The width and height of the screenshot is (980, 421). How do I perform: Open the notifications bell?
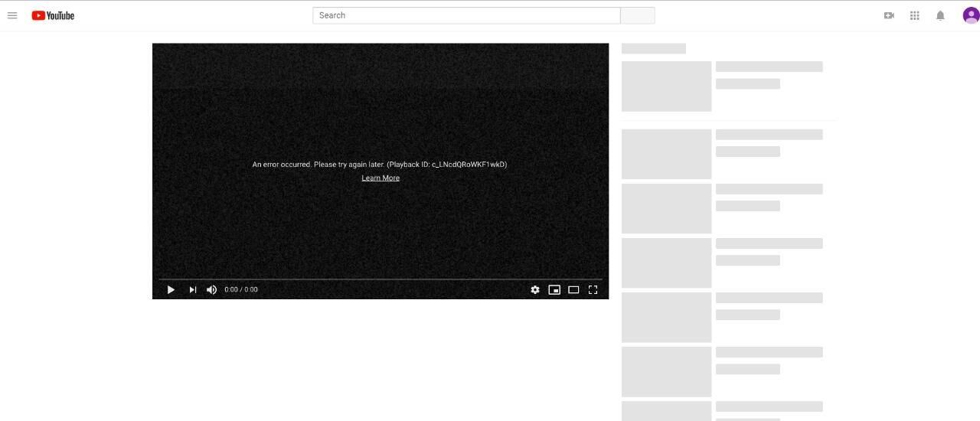(940, 15)
